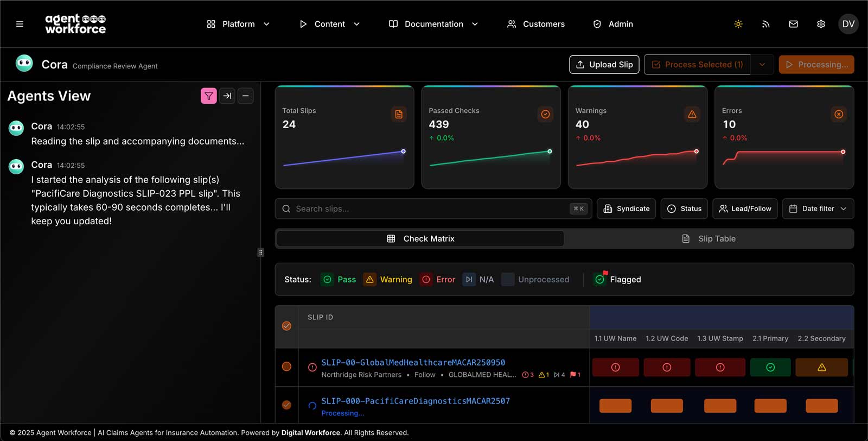Toggle the light theme sun icon

click(738, 24)
